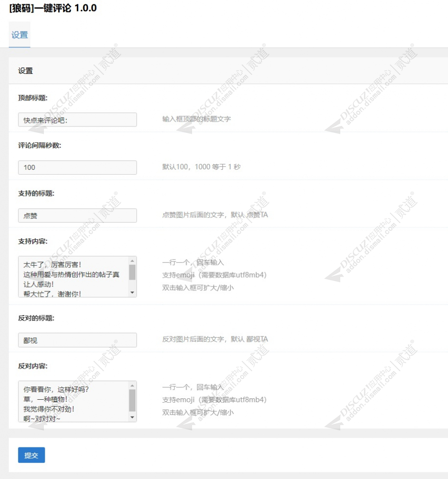Click the line 帮大忙了，谢谢你！

coord(52,293)
